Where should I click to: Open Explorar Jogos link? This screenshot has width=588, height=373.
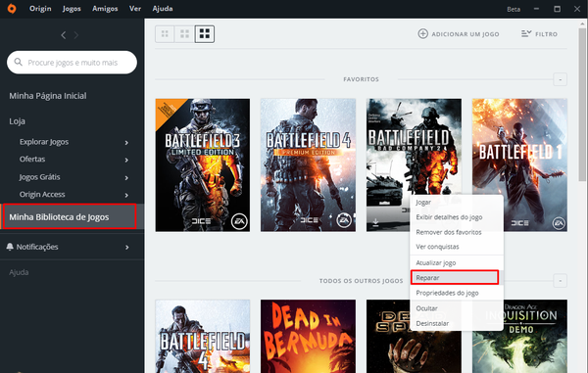click(44, 142)
